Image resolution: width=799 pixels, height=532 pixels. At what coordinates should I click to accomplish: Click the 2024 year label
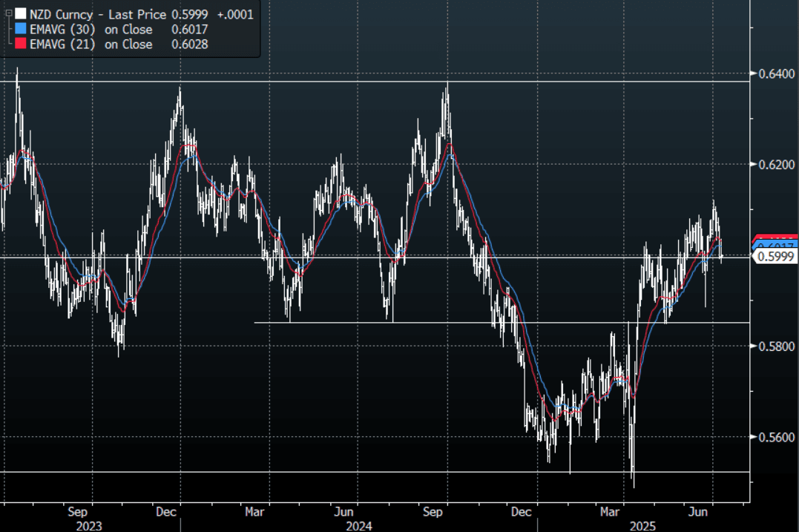coord(359,526)
